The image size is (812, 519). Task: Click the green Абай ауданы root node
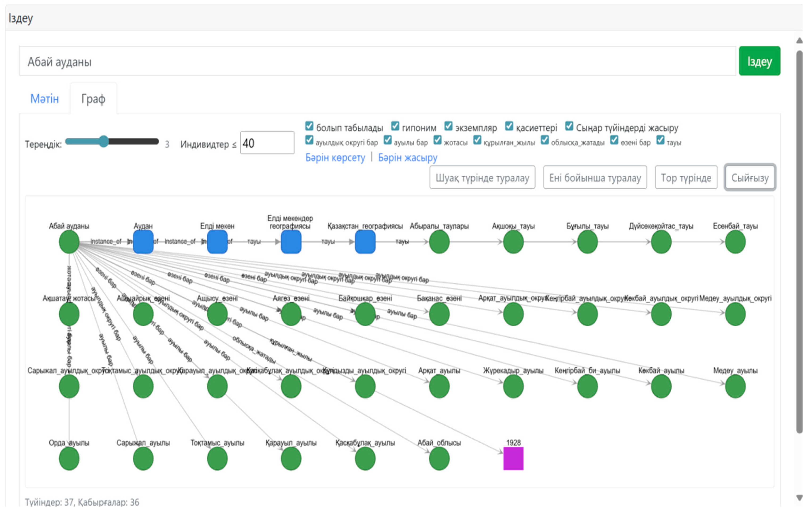tap(69, 242)
